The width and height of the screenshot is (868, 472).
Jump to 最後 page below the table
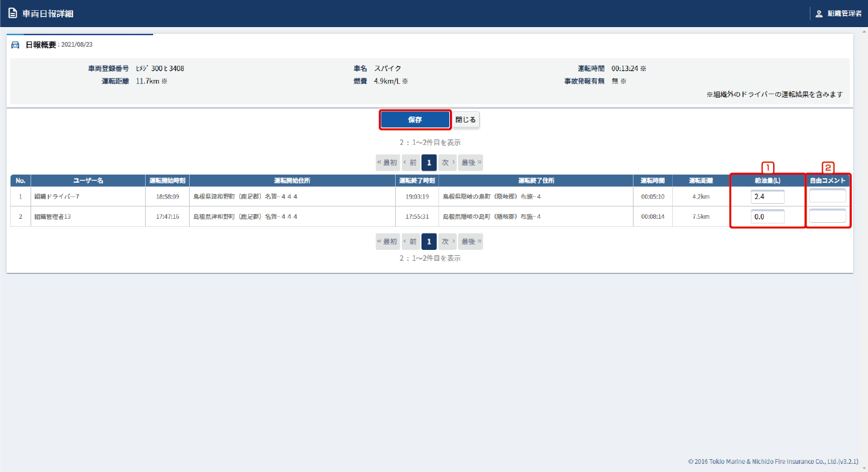pyautogui.click(x=470, y=242)
